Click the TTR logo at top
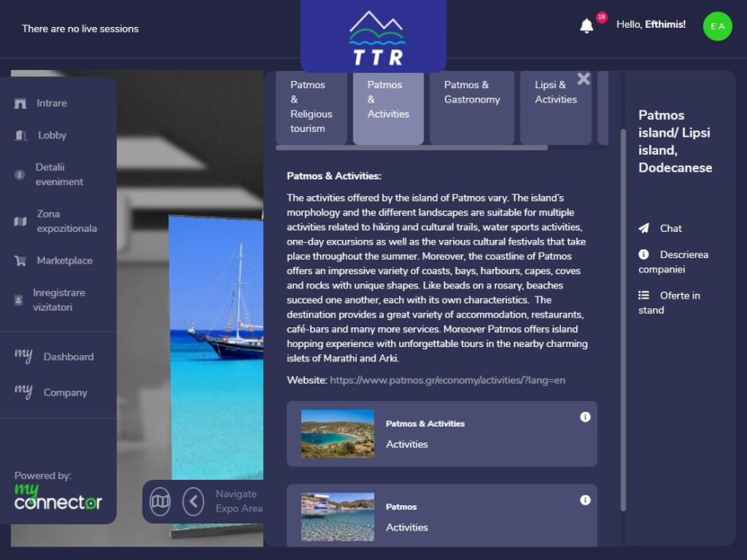This screenshot has width=747, height=560. [377, 38]
